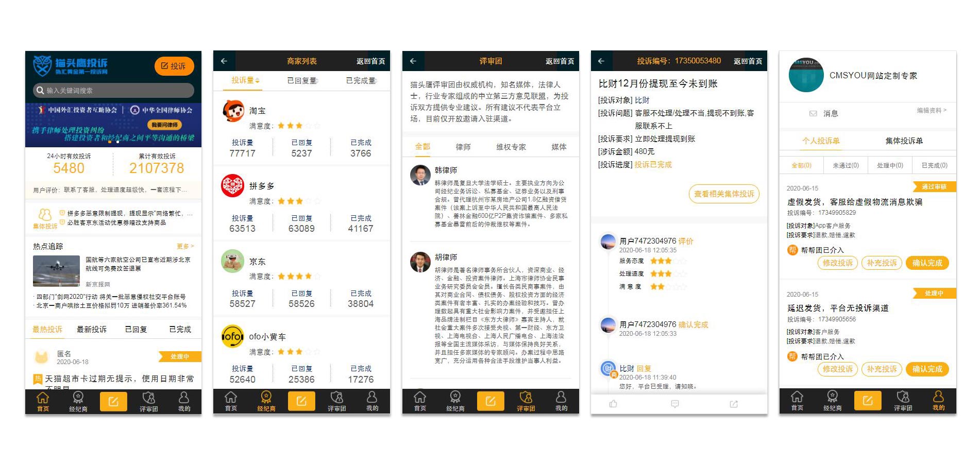
Task: Select the 维权专家 tab
Action: 511,147
